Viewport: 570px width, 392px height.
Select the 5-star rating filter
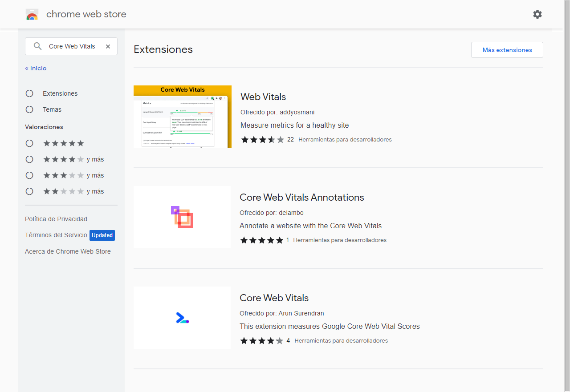click(29, 143)
